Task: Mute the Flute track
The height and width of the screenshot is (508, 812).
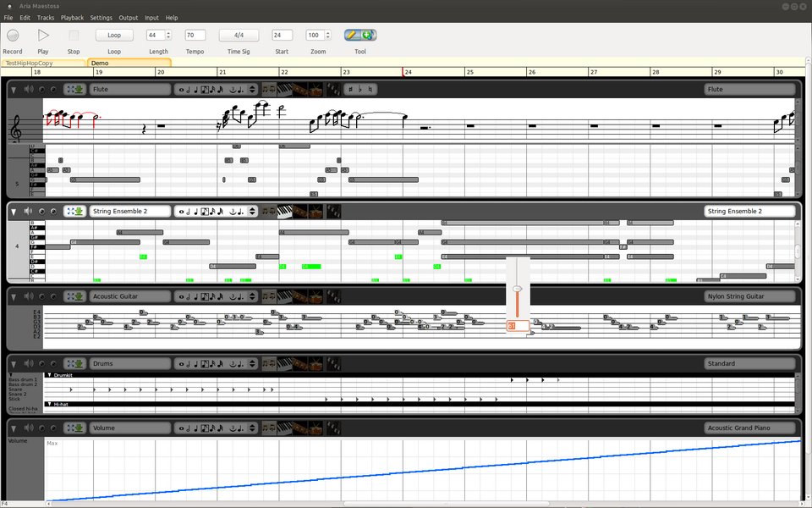Action: coord(29,89)
